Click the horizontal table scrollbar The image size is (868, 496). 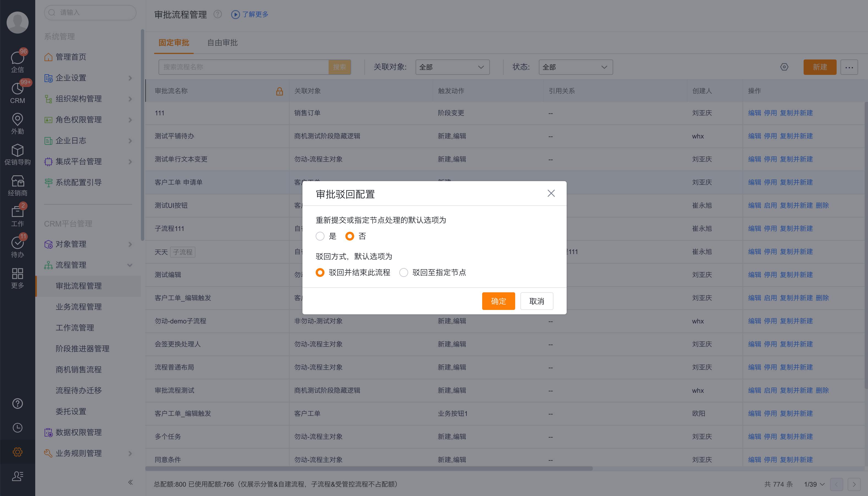point(369,469)
